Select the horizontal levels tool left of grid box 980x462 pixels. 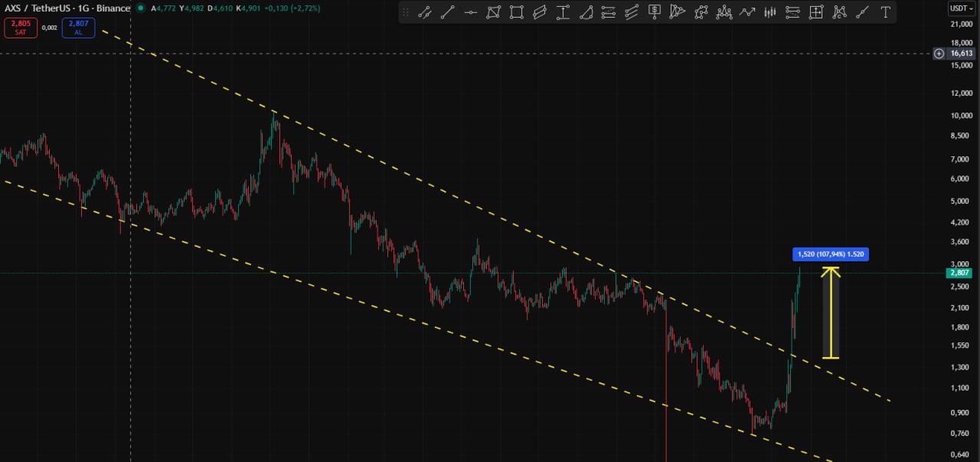(793, 12)
